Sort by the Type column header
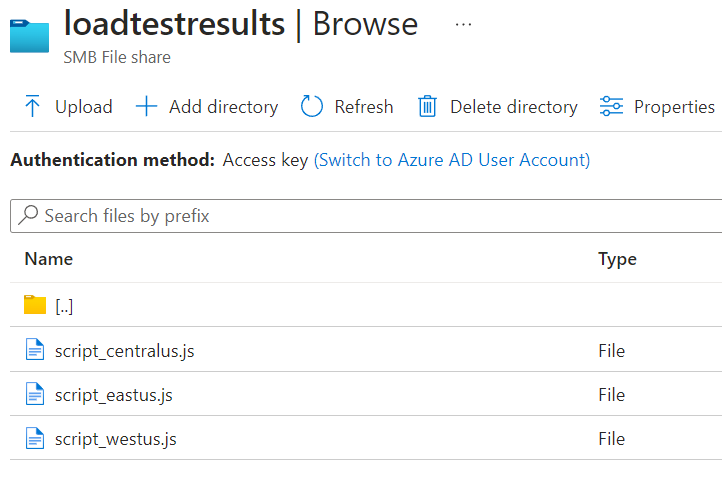The width and height of the screenshot is (722, 481). coord(617,259)
